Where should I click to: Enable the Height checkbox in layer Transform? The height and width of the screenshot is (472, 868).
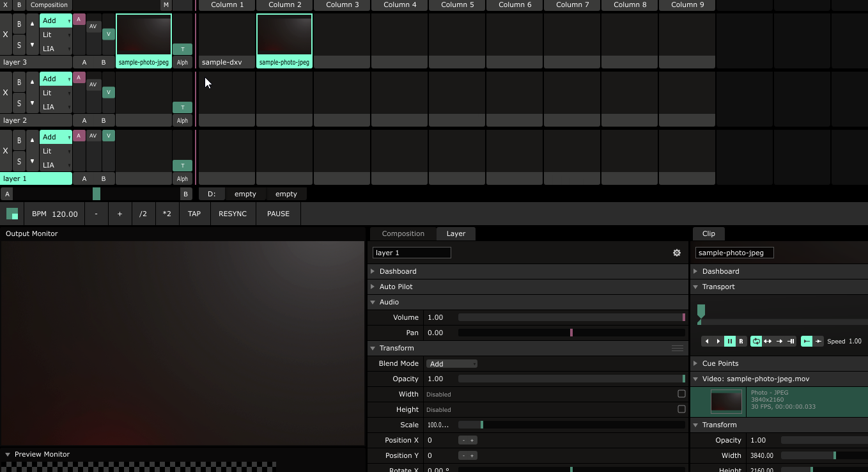pyautogui.click(x=681, y=409)
